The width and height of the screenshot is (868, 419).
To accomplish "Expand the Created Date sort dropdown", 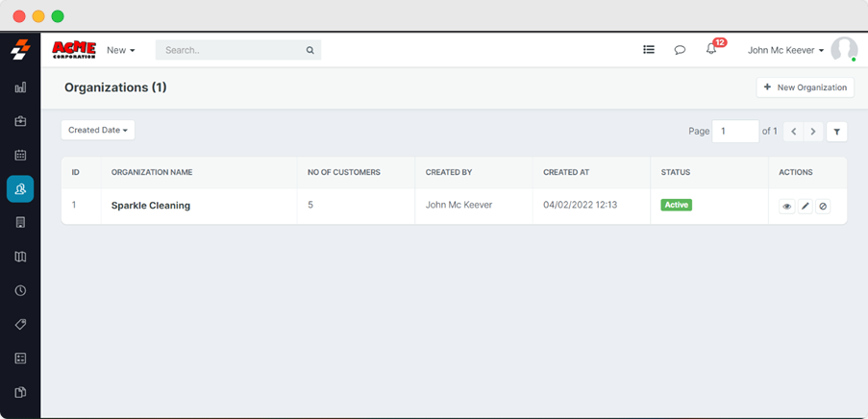I will click(98, 130).
